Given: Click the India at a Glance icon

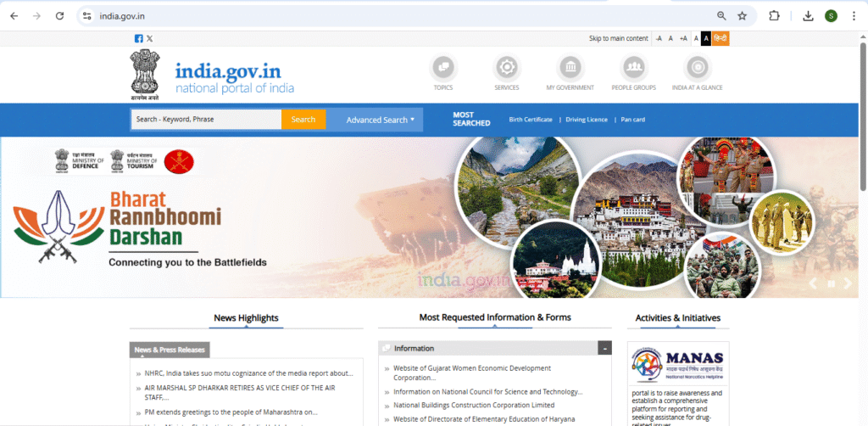Looking at the screenshot, I should tap(697, 68).
